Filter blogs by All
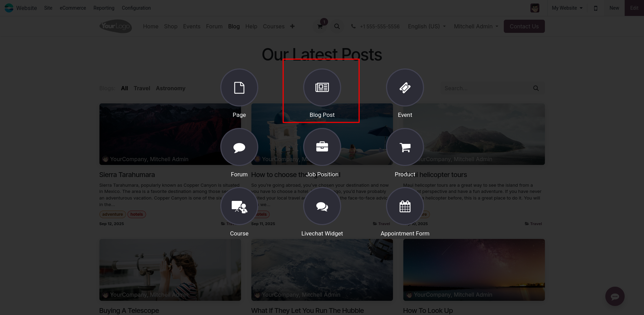The height and width of the screenshot is (315, 644). tap(124, 88)
